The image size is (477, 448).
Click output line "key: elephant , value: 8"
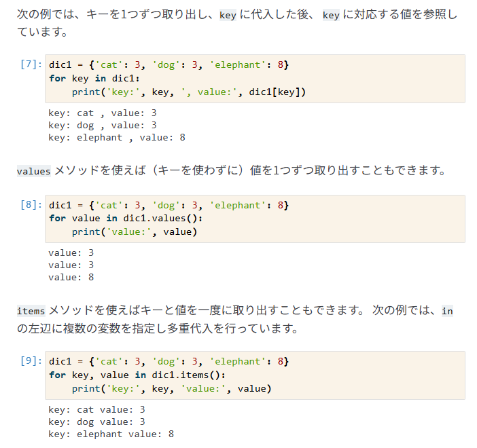(116, 137)
